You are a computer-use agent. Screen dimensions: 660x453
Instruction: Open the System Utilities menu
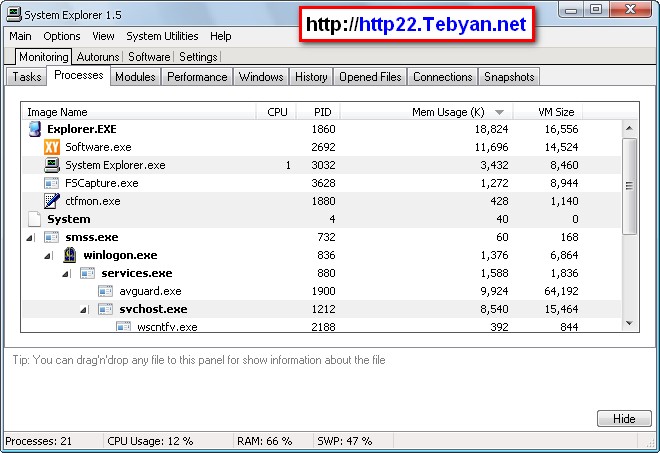(162, 36)
